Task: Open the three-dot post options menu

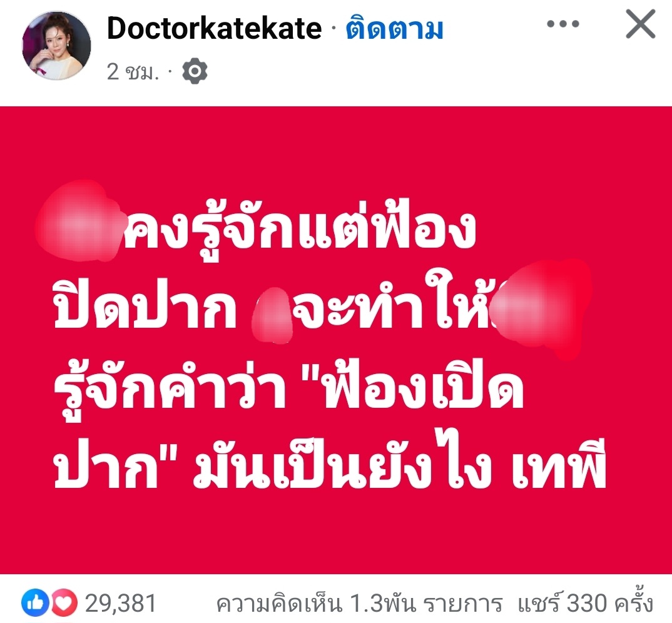Action: pos(563,24)
